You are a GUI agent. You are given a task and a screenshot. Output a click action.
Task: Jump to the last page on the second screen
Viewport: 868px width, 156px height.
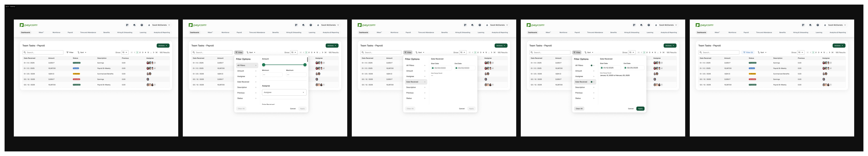point(326,53)
